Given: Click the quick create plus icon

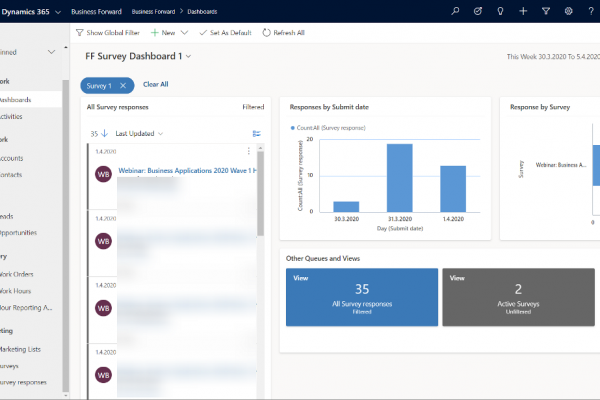Looking at the screenshot, I should (523, 11).
